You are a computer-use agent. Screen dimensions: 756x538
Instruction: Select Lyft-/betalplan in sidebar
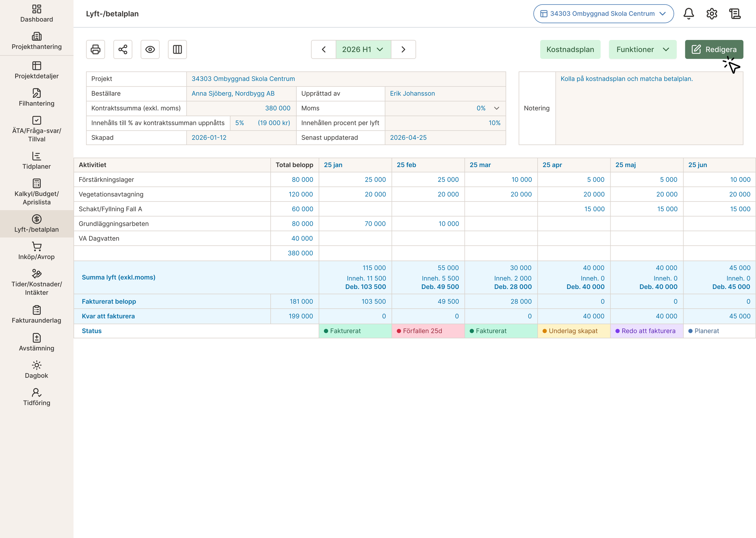[37, 224]
